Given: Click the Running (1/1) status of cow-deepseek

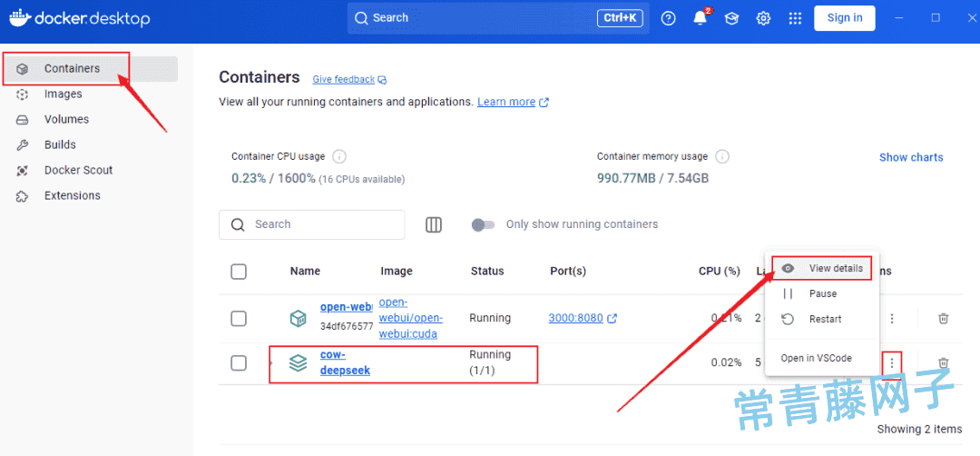Looking at the screenshot, I should click(x=490, y=362).
